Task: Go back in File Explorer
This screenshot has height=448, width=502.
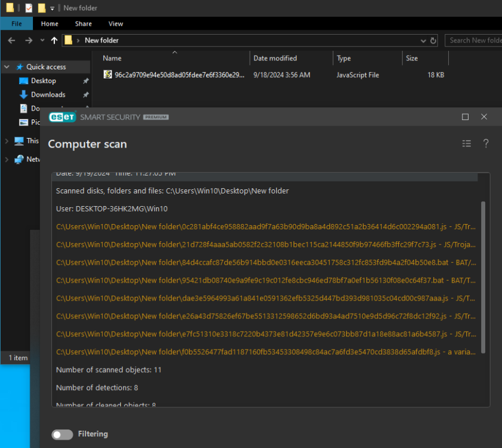Action: 11,41
